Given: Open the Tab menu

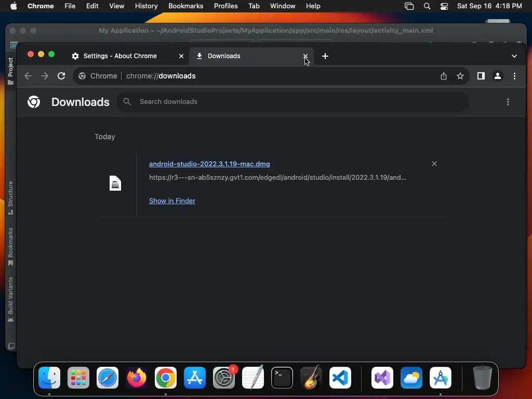Looking at the screenshot, I should pyautogui.click(x=254, y=6).
